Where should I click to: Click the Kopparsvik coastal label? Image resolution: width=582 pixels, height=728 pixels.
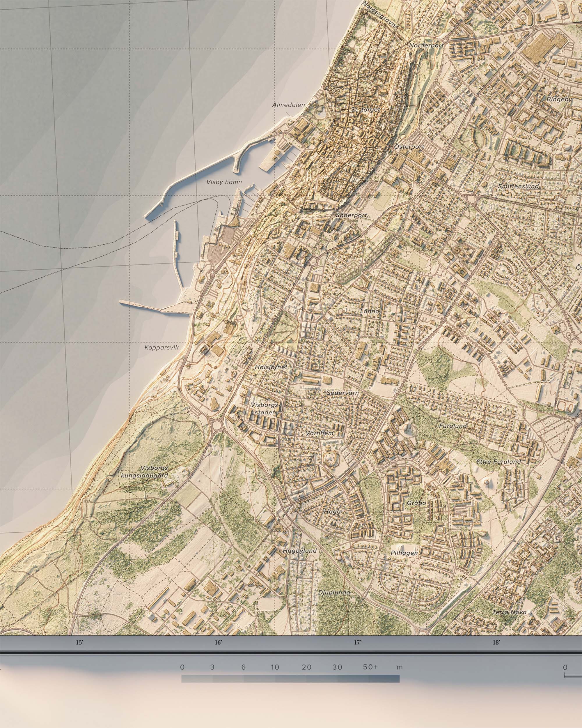161,347
